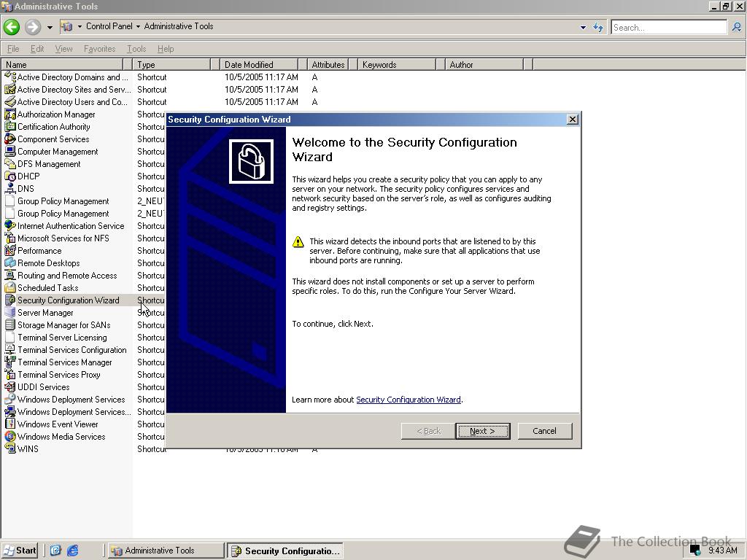The height and width of the screenshot is (560, 747).
Task: Click the Active Directory Sites and Services icon
Action: (10, 89)
